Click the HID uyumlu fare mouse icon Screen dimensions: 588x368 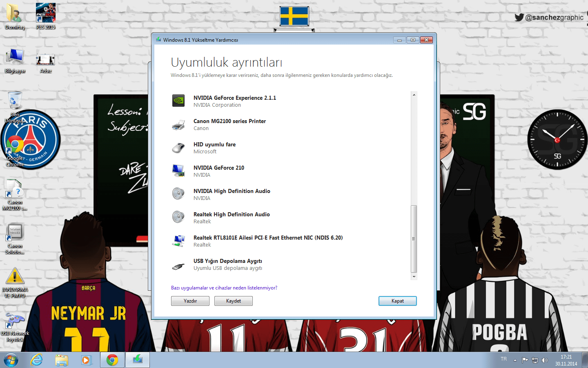click(178, 148)
